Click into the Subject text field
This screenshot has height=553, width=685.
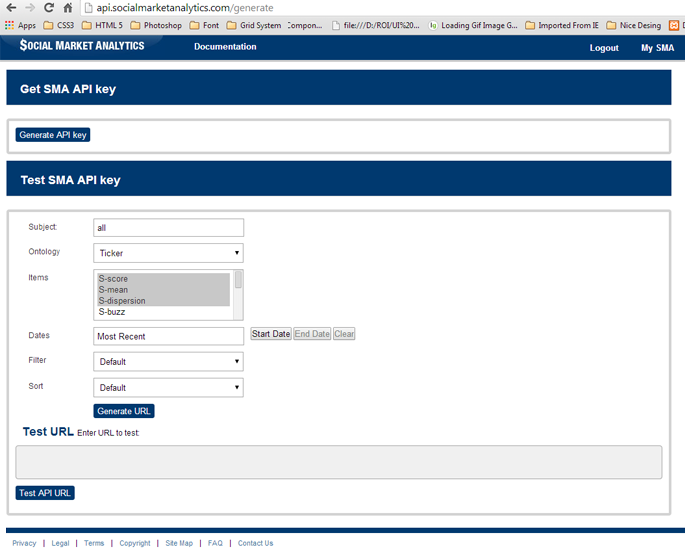point(169,228)
